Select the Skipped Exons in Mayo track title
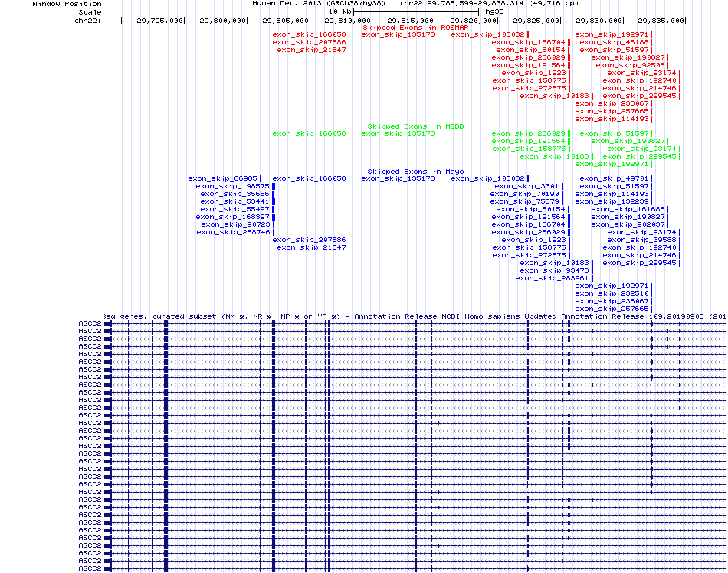 415,172
